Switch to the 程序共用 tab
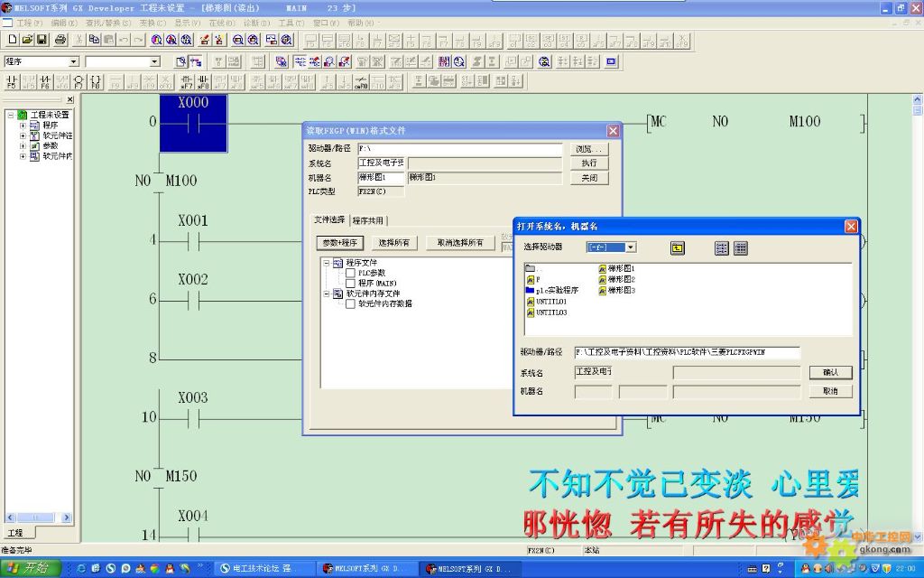The image size is (924, 578). (368, 220)
